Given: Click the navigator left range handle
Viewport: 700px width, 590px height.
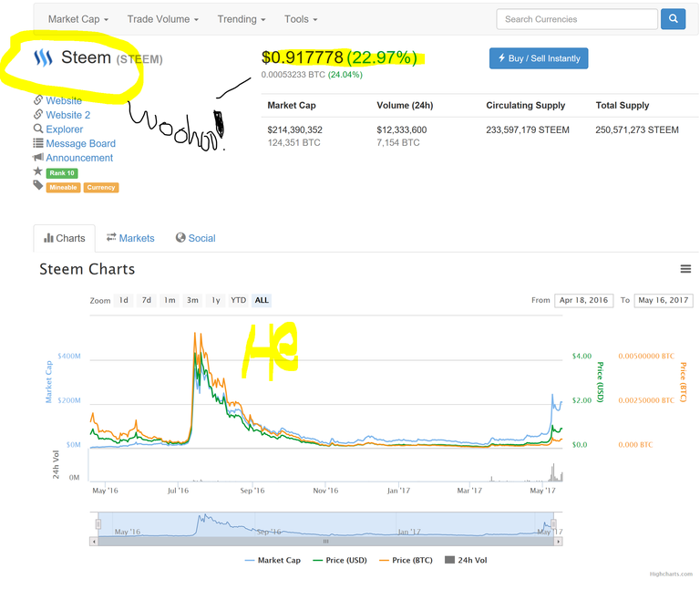Looking at the screenshot, I should pos(98,524).
